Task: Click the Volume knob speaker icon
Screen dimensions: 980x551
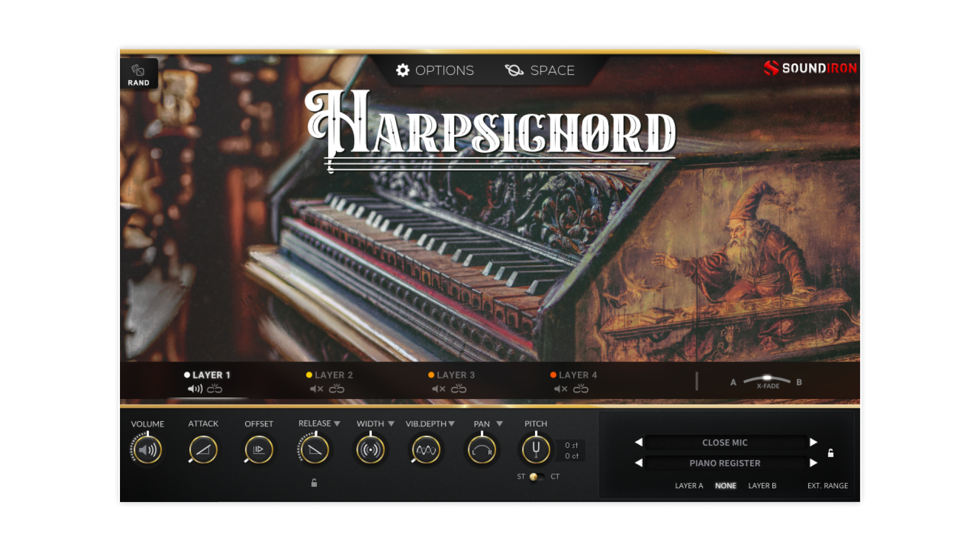Action: click(x=146, y=450)
